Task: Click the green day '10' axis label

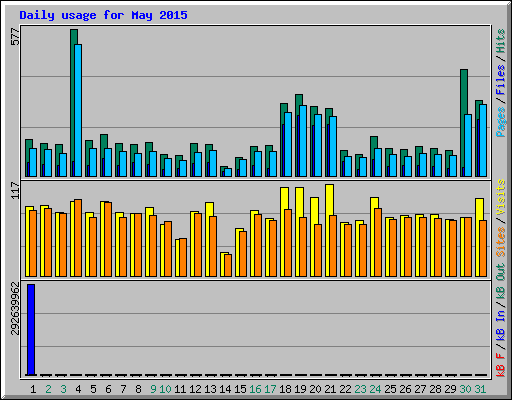Action: (x=166, y=389)
